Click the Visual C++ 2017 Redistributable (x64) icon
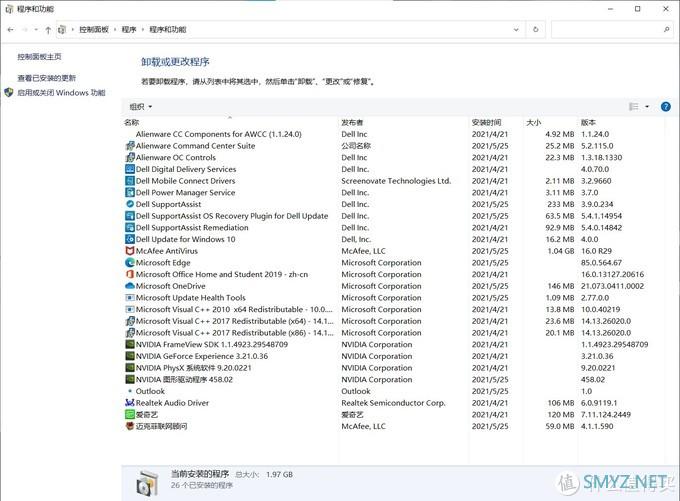680x501 pixels. click(130, 321)
